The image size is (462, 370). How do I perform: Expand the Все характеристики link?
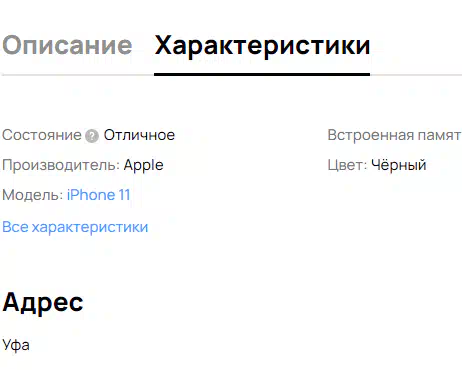[75, 227]
